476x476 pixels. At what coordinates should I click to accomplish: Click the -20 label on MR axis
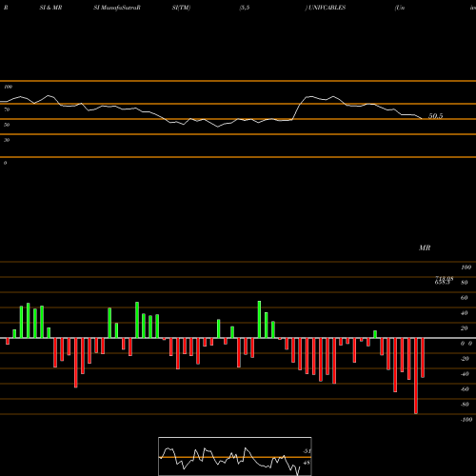click(465, 359)
